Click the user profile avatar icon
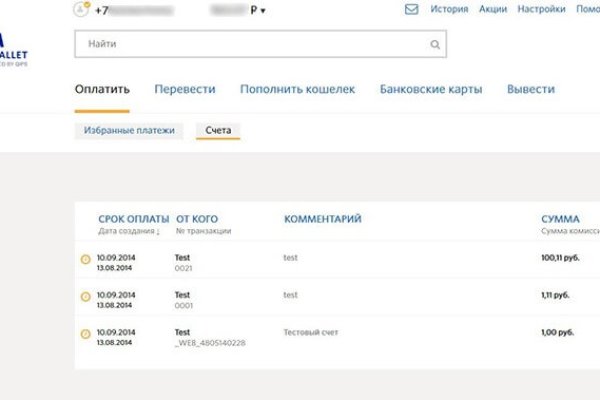Image resolution: width=600 pixels, height=400 pixels. 82,9
